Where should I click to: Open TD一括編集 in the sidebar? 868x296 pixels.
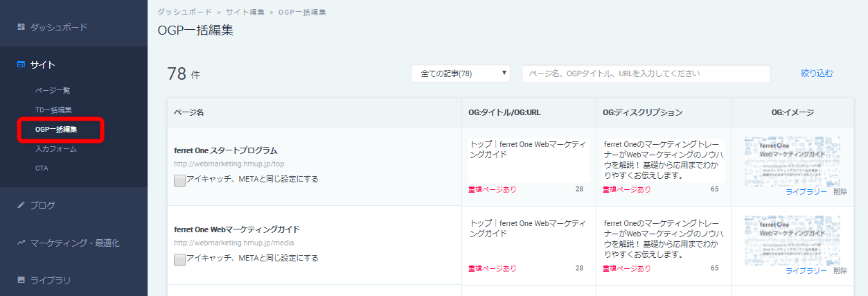point(53,110)
